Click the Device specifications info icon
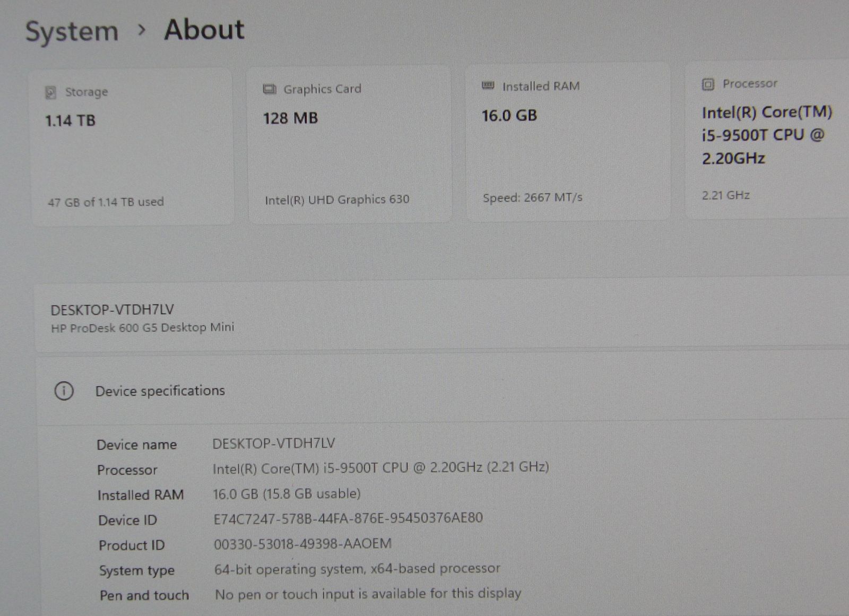Viewport: 849px width, 616px height. [64, 392]
